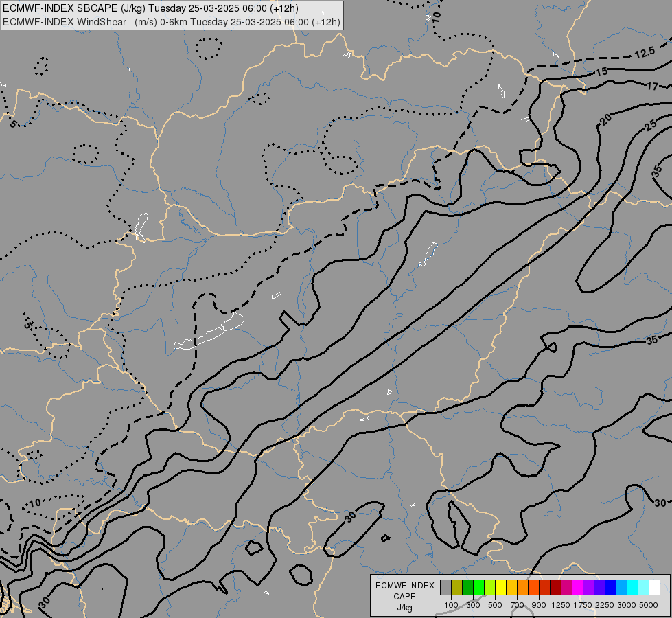Select the pale cyan legend swatch

click(x=643, y=587)
